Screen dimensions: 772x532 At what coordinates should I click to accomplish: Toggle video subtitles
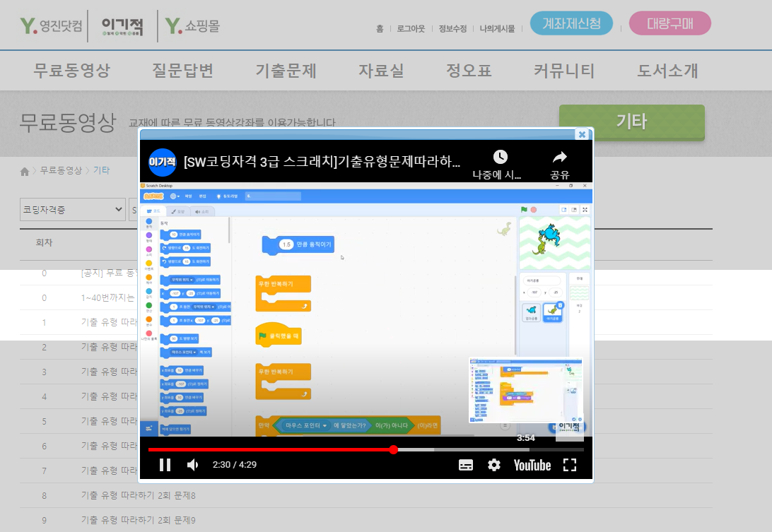tap(465, 465)
